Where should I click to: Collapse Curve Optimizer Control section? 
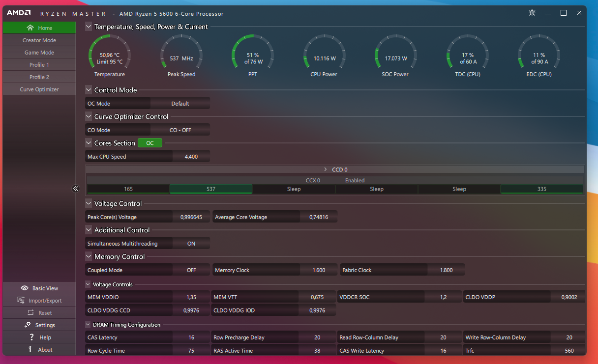[x=89, y=116]
